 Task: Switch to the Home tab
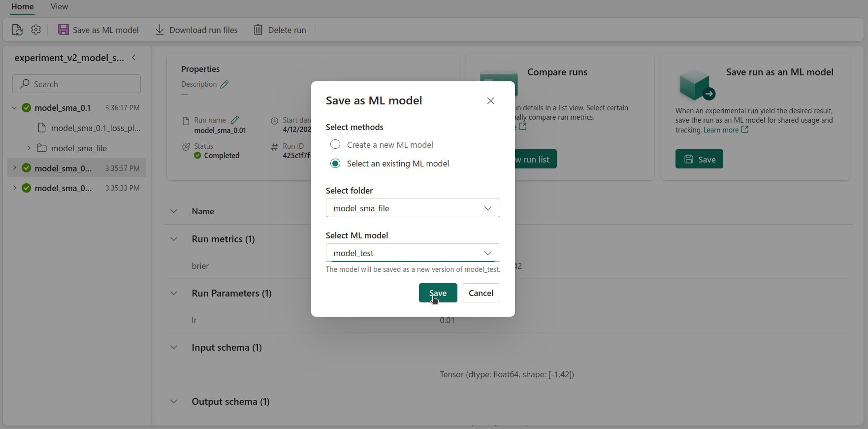coord(23,7)
